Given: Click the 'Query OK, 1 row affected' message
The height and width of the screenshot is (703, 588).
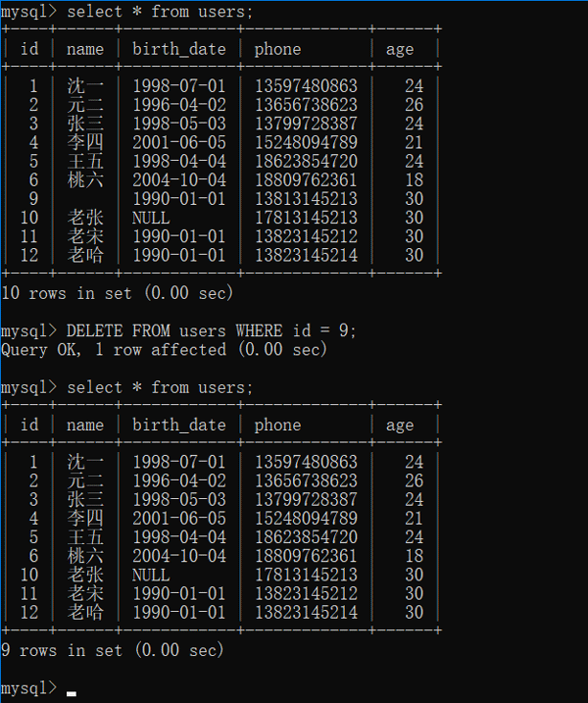Looking at the screenshot, I should click(x=114, y=350).
